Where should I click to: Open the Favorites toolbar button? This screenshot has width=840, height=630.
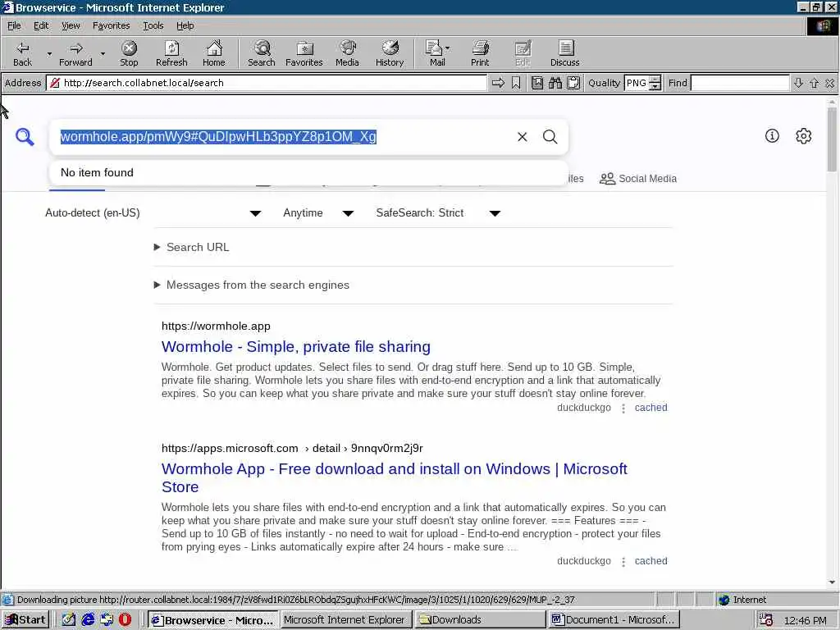point(304,53)
